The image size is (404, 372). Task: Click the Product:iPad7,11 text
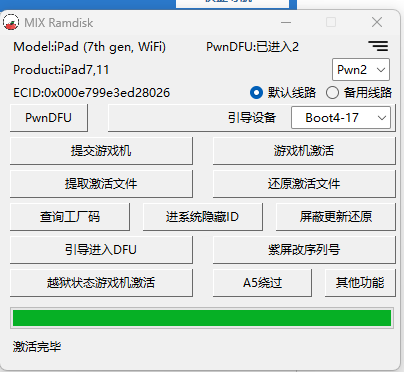coord(61,70)
